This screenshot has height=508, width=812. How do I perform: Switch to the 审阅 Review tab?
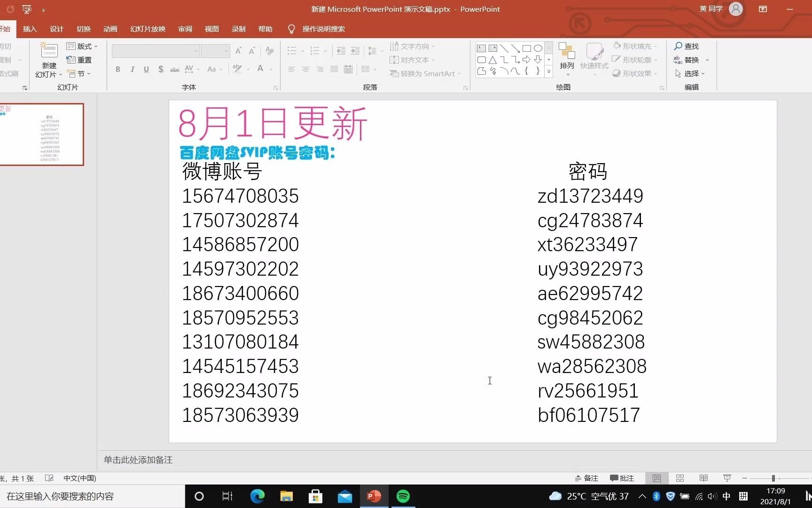coord(185,29)
